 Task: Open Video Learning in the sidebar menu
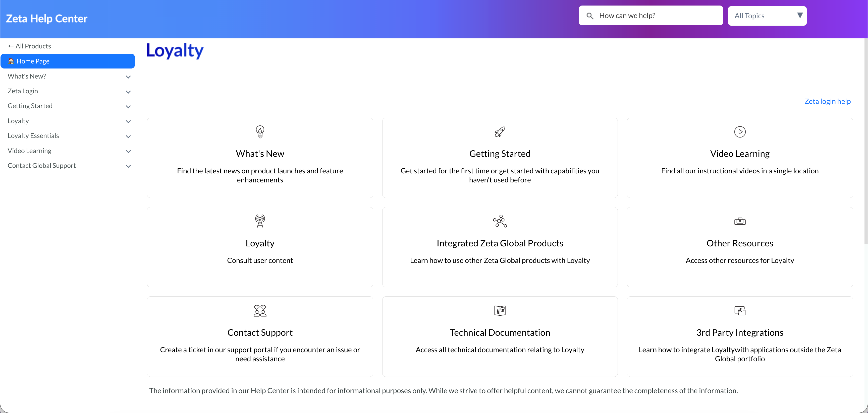coord(29,151)
